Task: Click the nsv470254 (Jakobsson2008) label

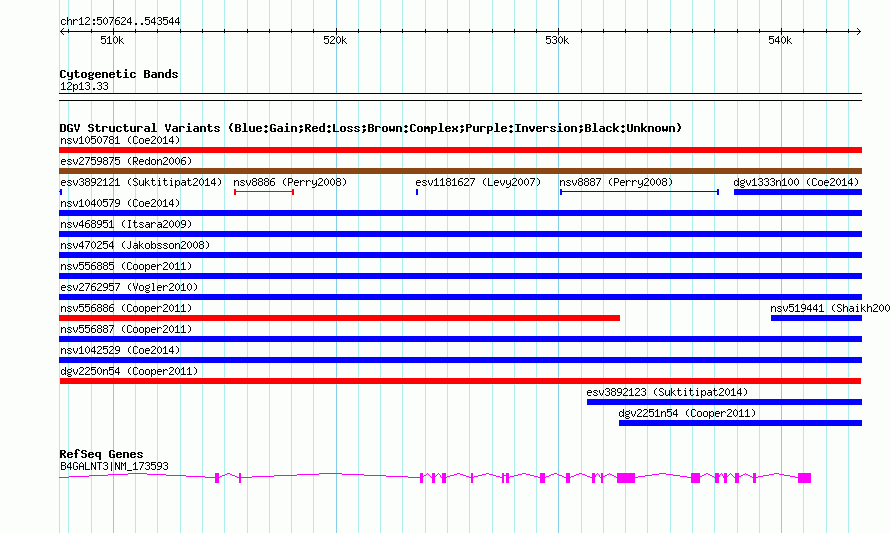Action: click(x=135, y=245)
